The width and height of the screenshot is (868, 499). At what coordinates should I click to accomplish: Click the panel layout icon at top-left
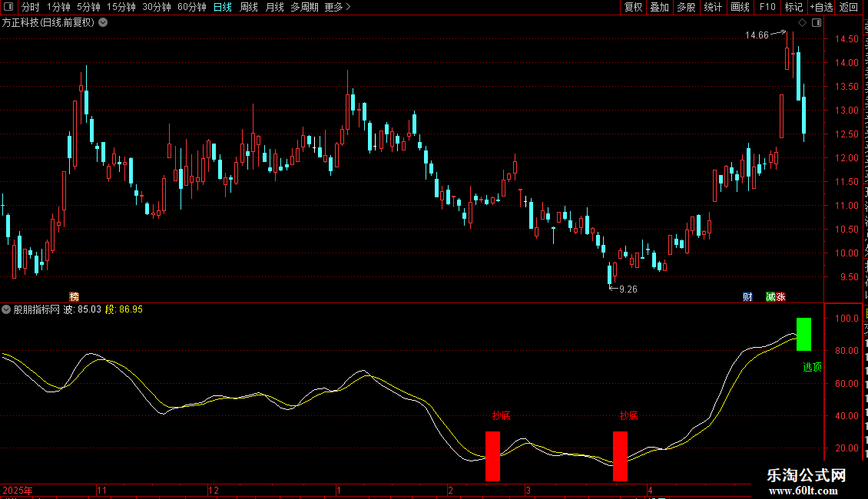pyautogui.click(x=8, y=7)
